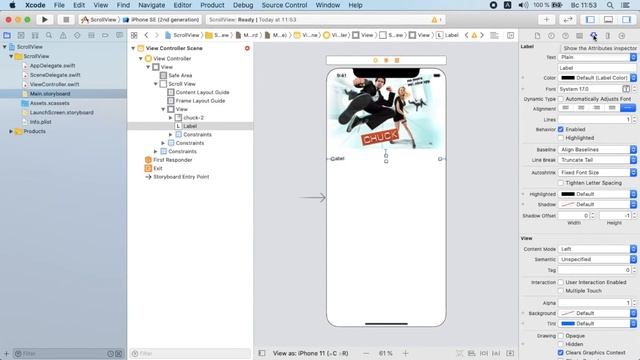
Task: Open macOS Spotlight search
Action: click(610, 5)
